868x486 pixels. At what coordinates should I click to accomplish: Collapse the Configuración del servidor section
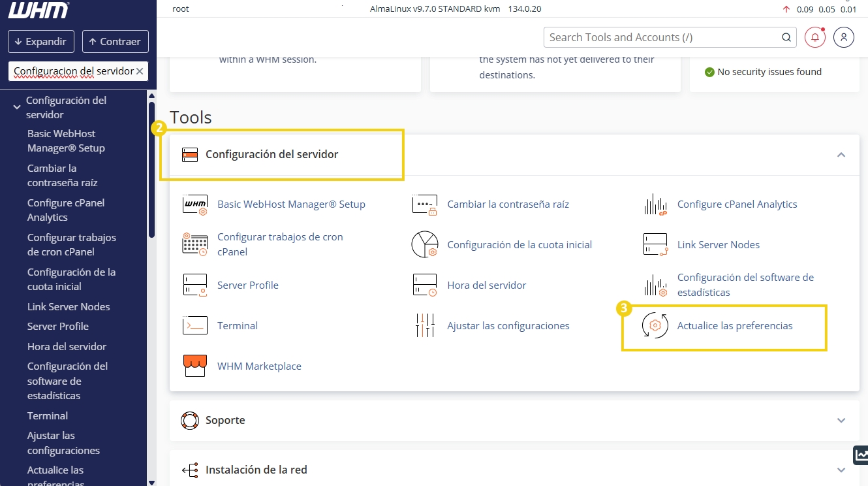pos(841,155)
